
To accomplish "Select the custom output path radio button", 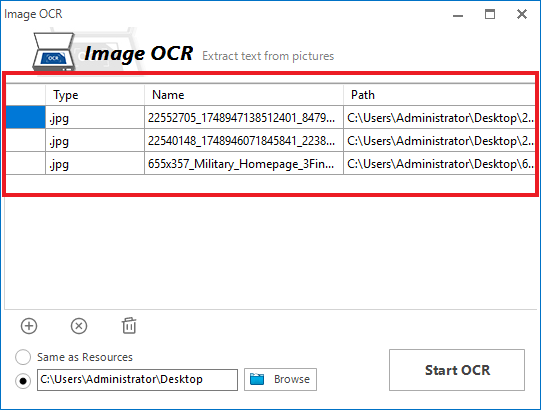I will (23, 381).
